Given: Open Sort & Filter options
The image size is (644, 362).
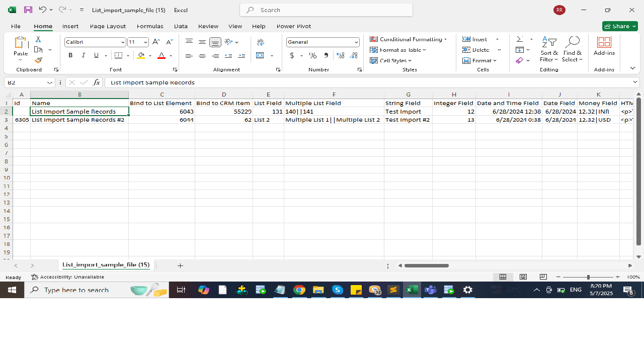Looking at the screenshot, I should tap(549, 49).
